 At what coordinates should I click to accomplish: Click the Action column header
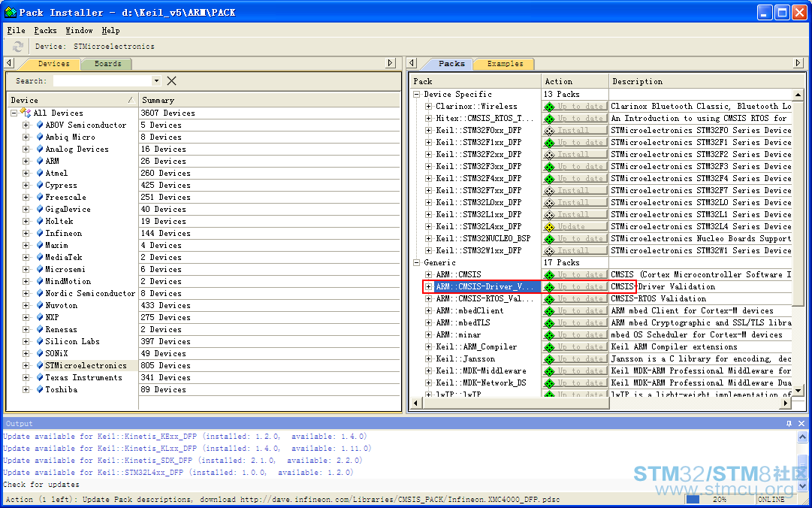pyautogui.click(x=575, y=81)
